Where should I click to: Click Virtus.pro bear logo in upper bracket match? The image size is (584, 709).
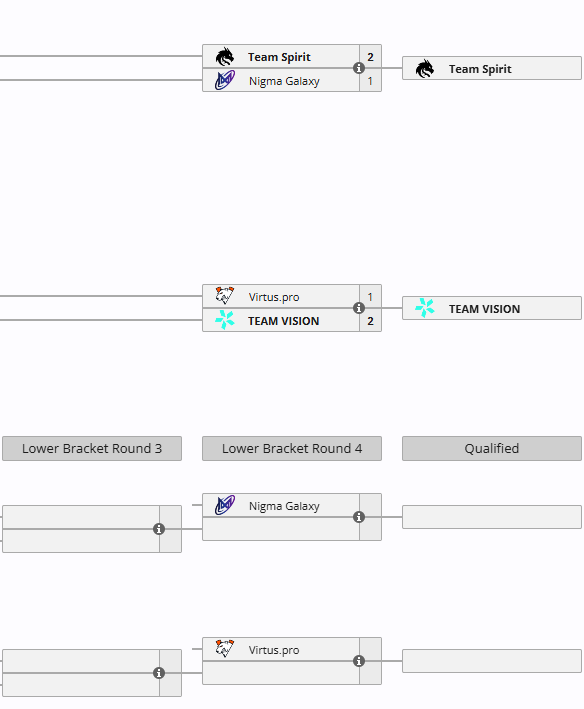[x=225, y=296]
